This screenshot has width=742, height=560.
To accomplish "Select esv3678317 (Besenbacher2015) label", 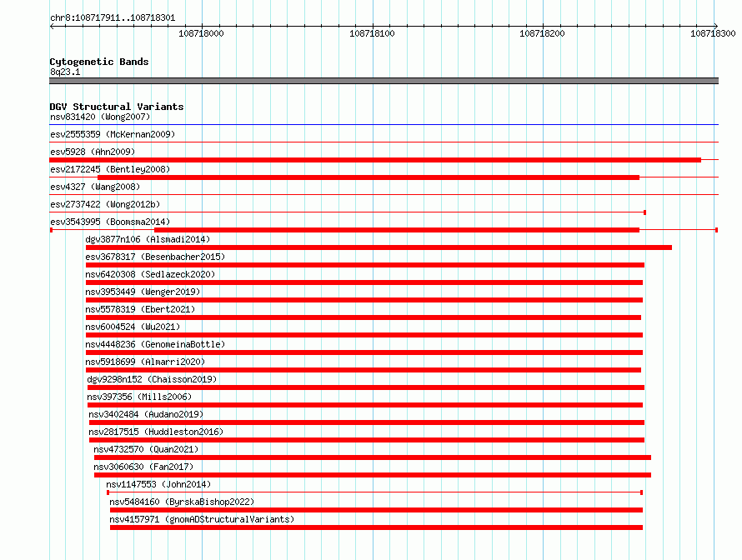I will [155, 257].
